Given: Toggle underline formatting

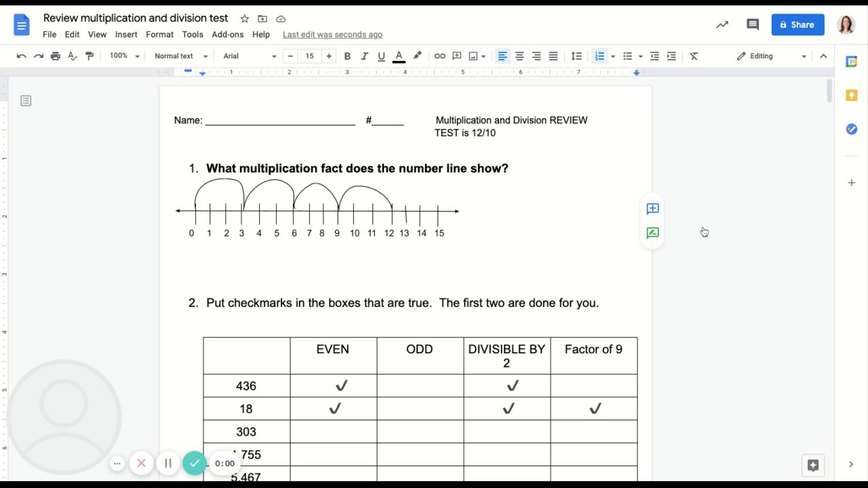Looking at the screenshot, I should pyautogui.click(x=381, y=56).
